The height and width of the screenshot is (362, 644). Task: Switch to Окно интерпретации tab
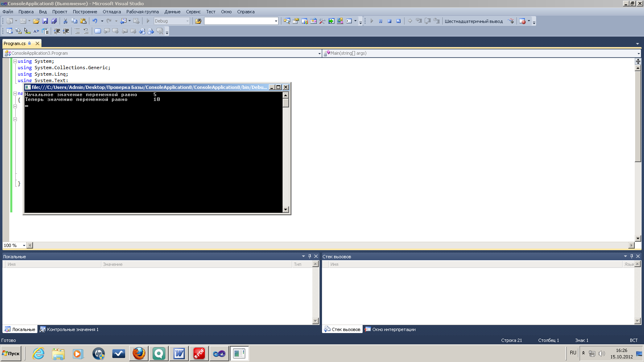click(x=390, y=329)
